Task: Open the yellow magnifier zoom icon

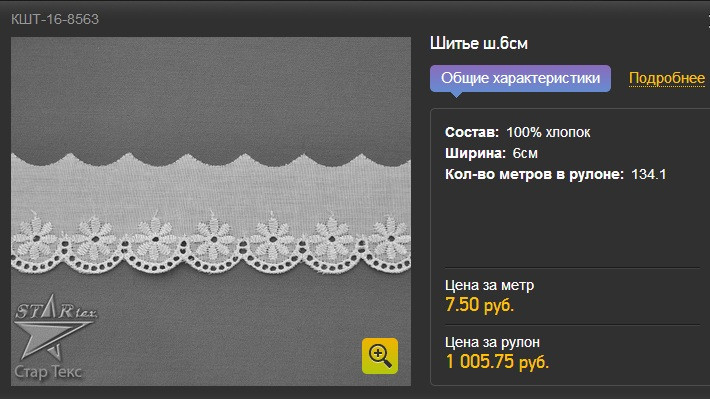Action: 379,356
